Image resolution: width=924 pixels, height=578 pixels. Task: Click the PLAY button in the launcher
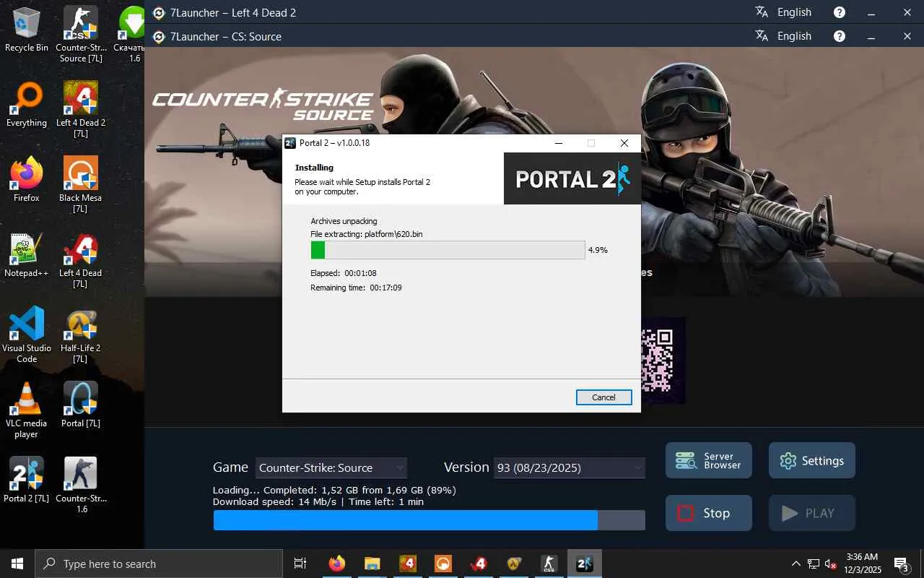click(x=812, y=513)
